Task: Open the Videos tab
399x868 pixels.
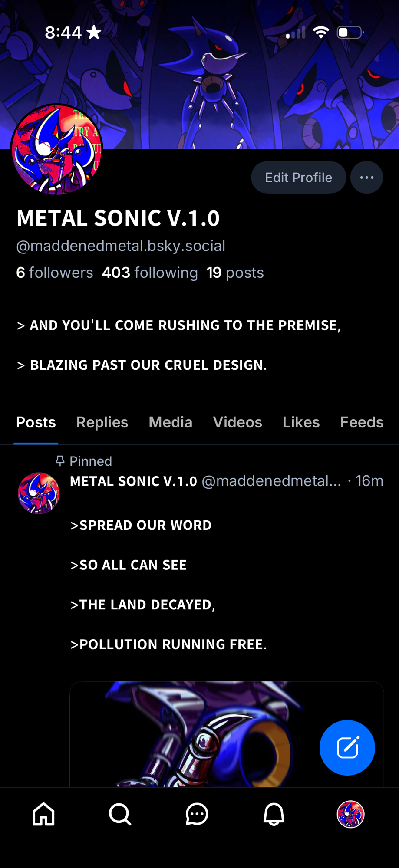Action: 237,422
